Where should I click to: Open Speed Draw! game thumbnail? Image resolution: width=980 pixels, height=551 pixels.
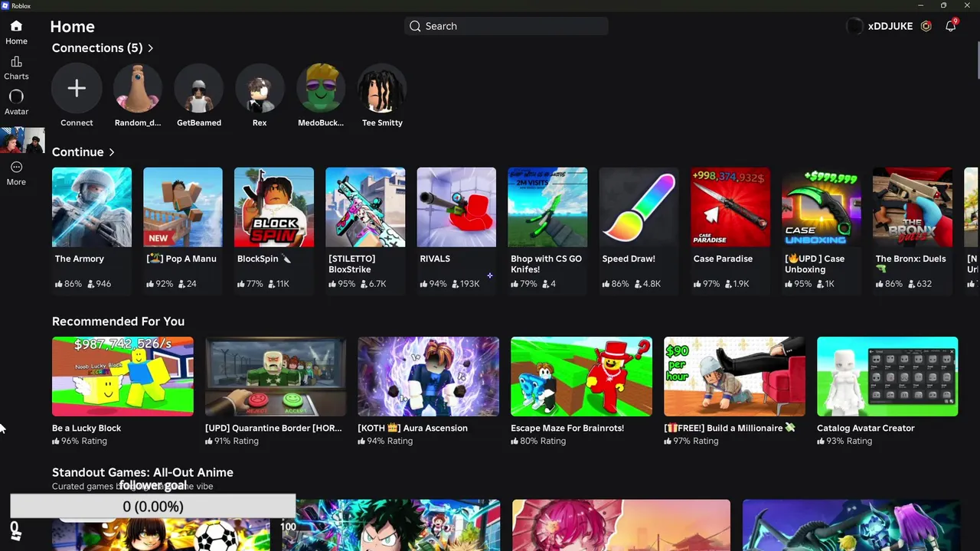pos(639,207)
